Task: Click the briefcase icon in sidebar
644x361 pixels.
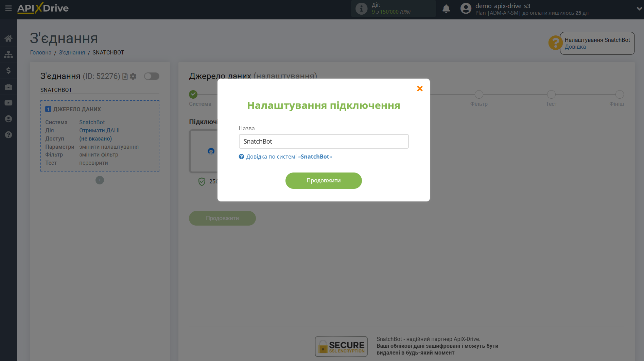Action: 8,87
